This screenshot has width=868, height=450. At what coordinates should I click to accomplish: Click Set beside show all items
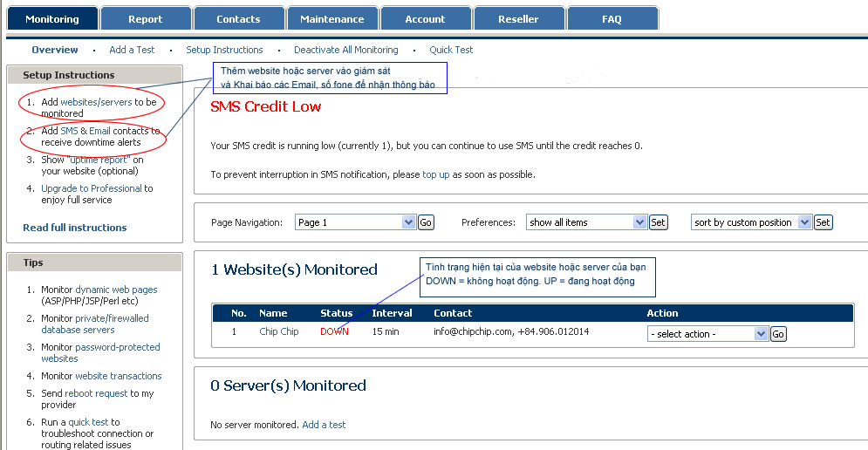coord(658,222)
